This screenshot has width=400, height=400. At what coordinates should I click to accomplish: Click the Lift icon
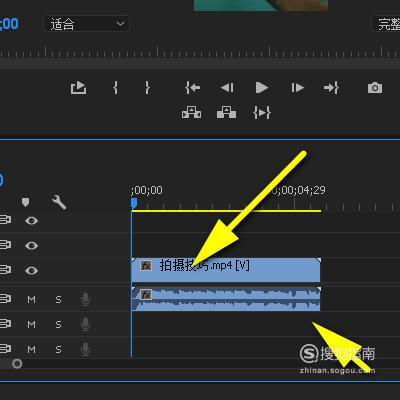tap(191, 113)
